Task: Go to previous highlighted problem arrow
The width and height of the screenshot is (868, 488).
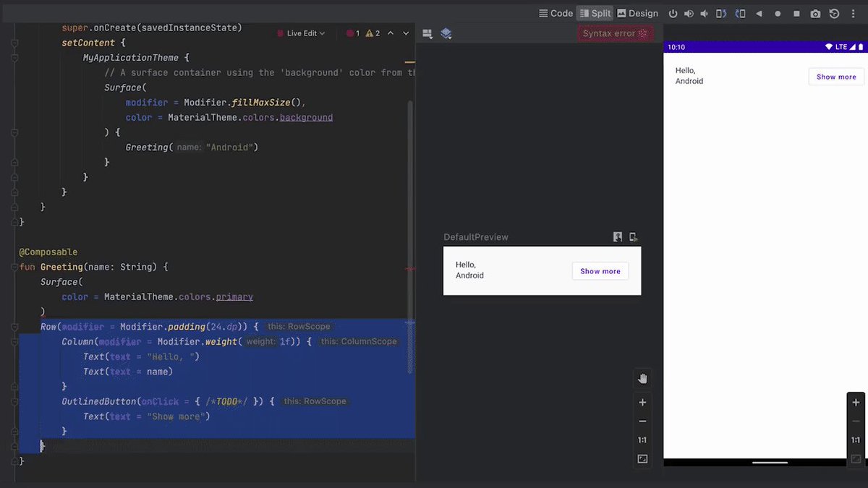Action: point(391,33)
